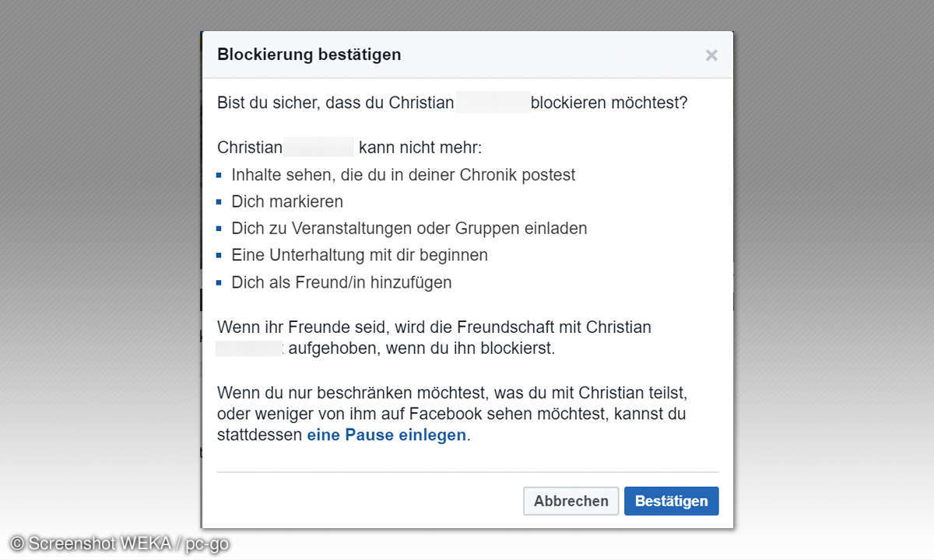
Task: Click the 'Bist du sicher' question text
Action: (335, 103)
